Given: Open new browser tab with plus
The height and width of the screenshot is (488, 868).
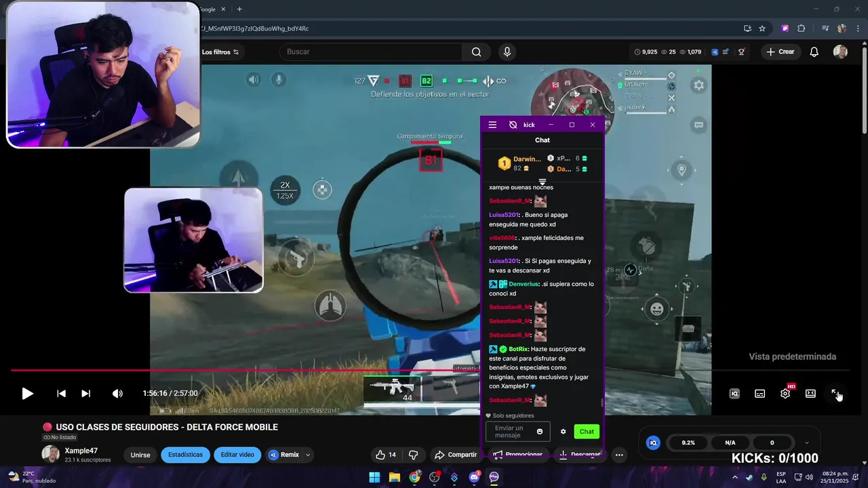Looking at the screenshot, I should tap(239, 9).
